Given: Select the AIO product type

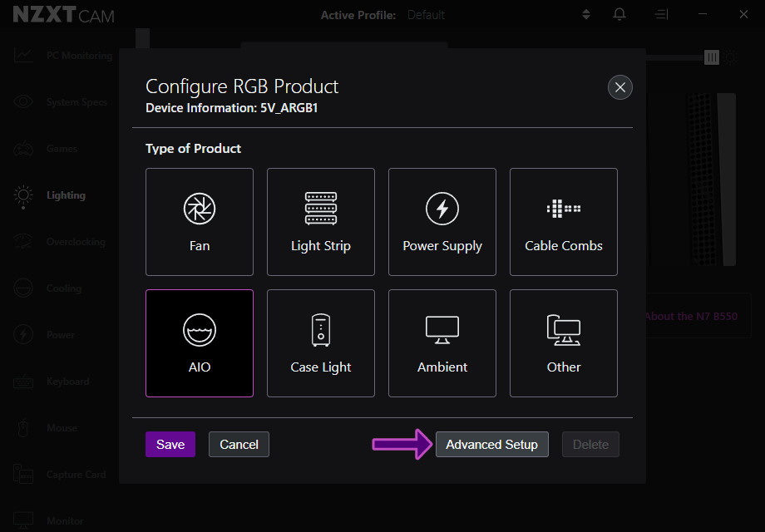Looking at the screenshot, I should [x=200, y=343].
